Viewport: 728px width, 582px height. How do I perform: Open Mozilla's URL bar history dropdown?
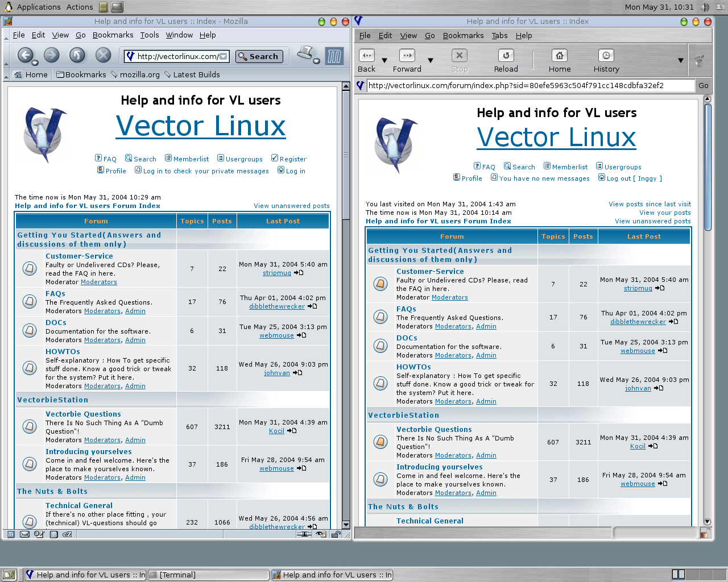click(224, 56)
